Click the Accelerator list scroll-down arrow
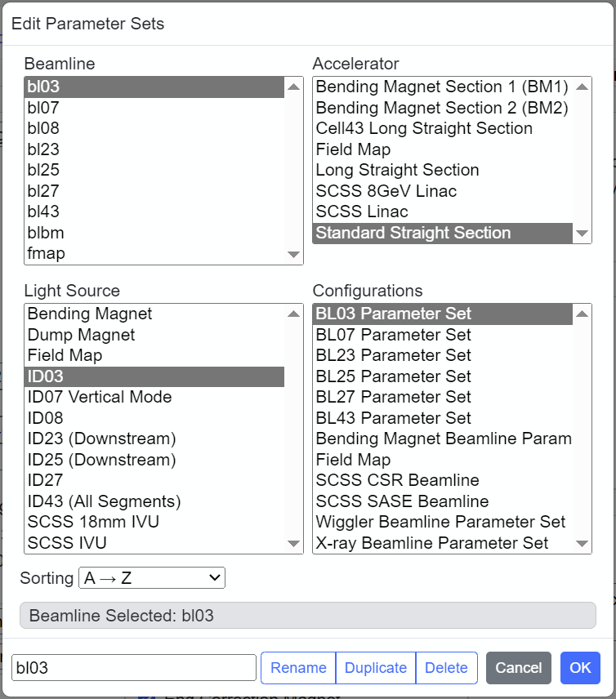The image size is (616, 699). [x=583, y=234]
